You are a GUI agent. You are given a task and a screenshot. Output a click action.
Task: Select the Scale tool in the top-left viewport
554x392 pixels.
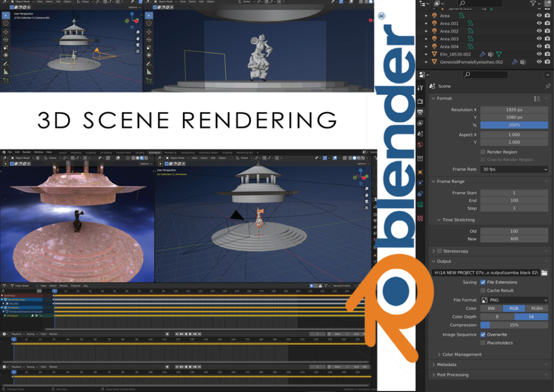pos(6,47)
